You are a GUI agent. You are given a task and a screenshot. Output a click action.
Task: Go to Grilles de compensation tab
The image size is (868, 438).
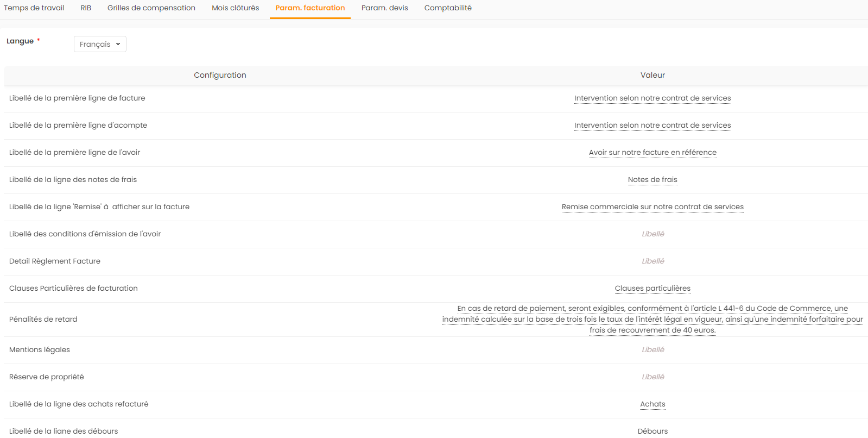151,8
